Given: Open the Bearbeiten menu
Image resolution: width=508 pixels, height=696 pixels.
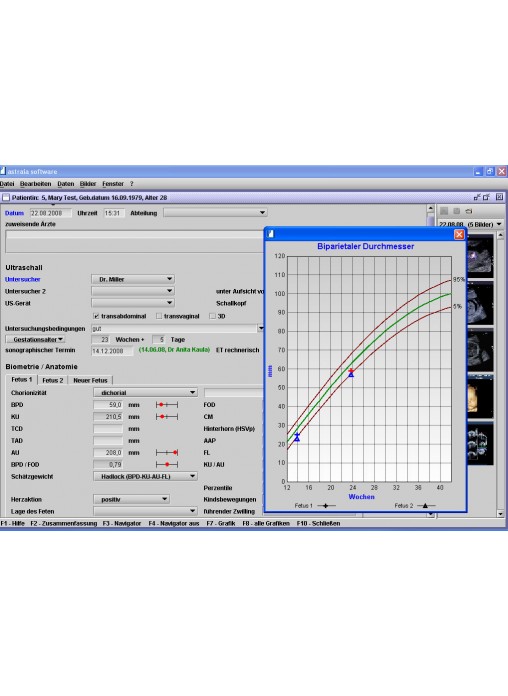Looking at the screenshot, I should click(36, 184).
